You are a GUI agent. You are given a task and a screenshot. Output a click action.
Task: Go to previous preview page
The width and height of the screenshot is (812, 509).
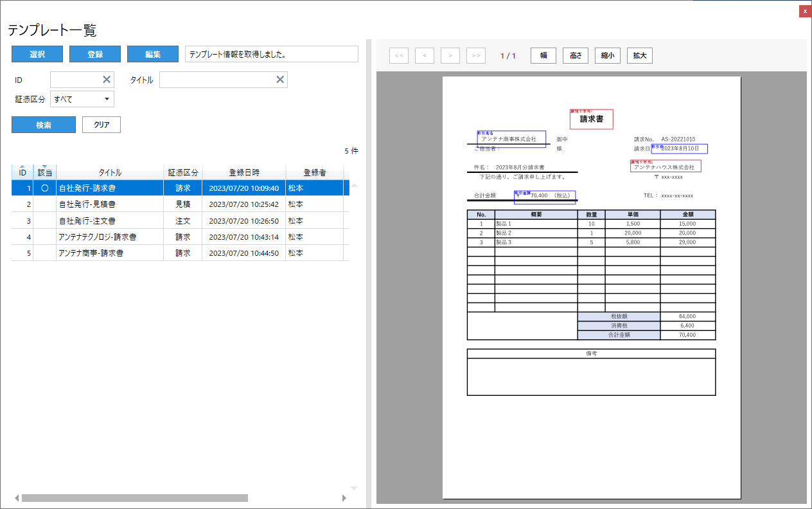424,56
